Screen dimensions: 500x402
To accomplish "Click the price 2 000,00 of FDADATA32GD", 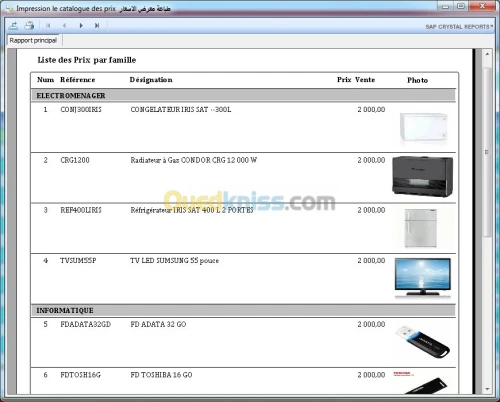I will coord(371,324).
